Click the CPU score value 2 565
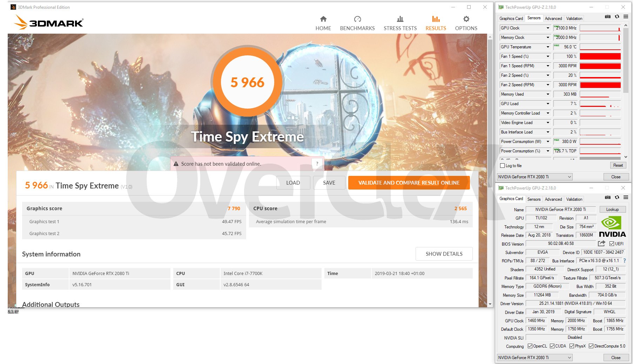633x364 pixels. click(x=460, y=208)
